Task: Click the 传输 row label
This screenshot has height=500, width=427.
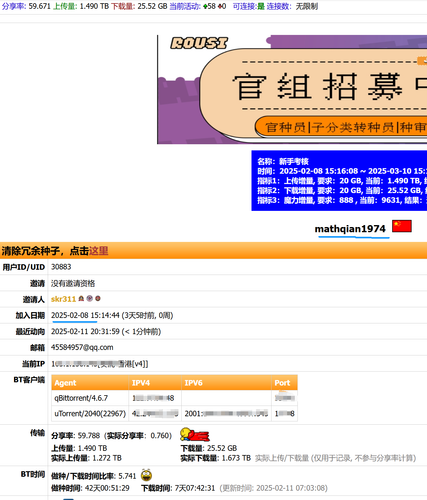Action: 37,433
